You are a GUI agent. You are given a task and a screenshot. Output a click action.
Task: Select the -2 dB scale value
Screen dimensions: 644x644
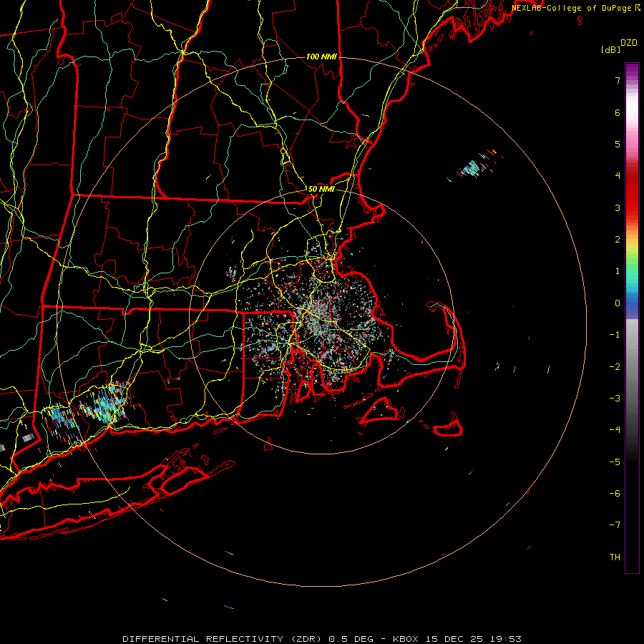click(x=615, y=367)
